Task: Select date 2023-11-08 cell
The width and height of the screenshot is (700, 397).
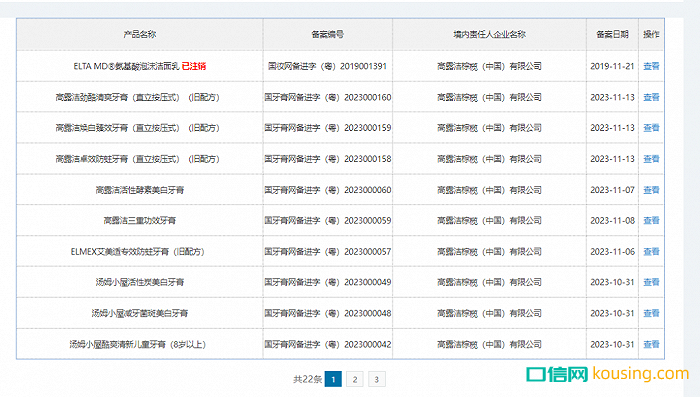Action: click(x=612, y=221)
